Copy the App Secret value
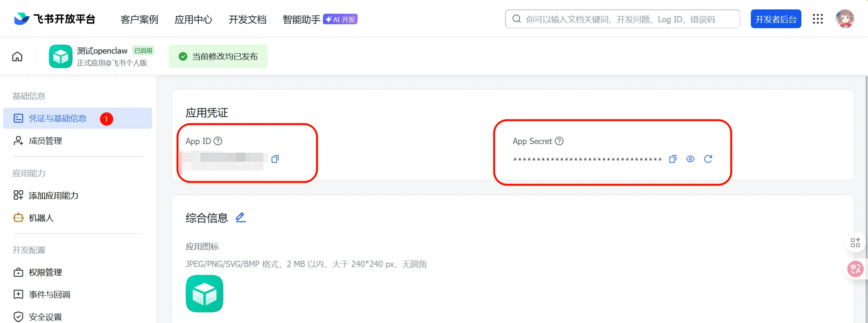 (x=673, y=159)
